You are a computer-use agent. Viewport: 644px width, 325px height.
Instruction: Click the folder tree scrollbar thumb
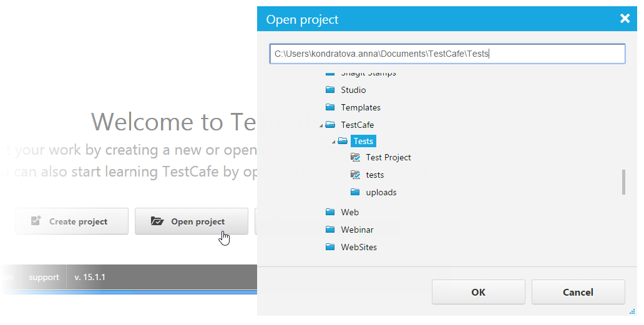623,182
